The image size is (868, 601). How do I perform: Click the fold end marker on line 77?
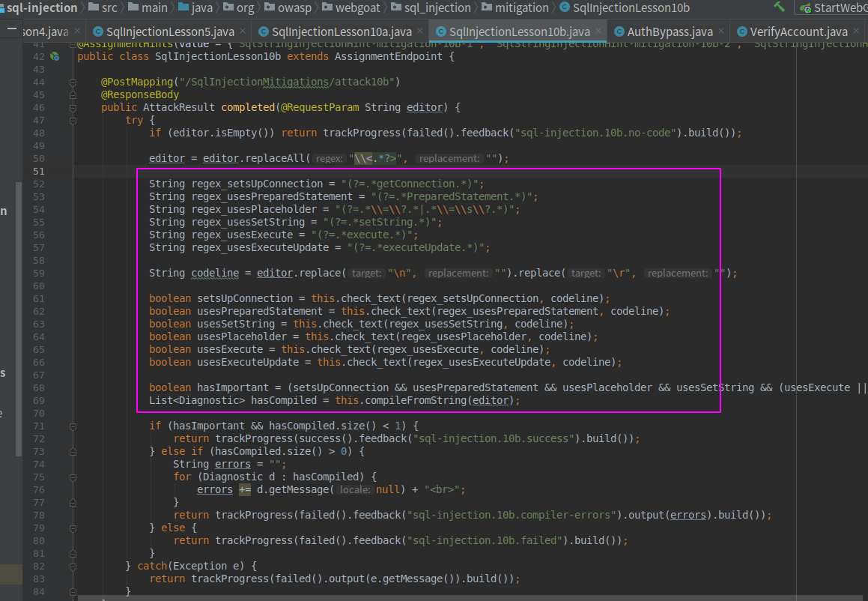(73, 502)
